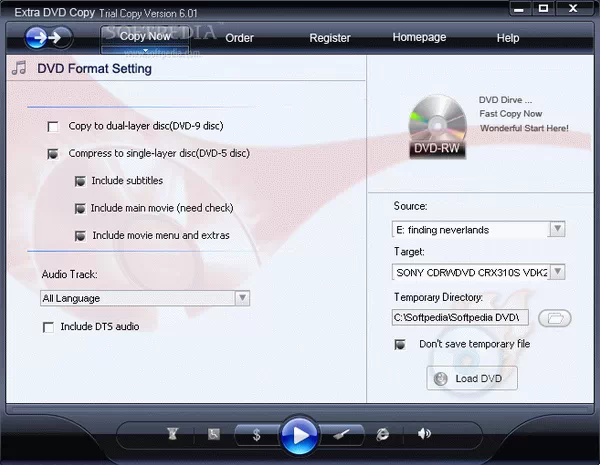Toggle Include main movie checkbox
This screenshot has height=465, width=600.
pyautogui.click(x=80, y=209)
